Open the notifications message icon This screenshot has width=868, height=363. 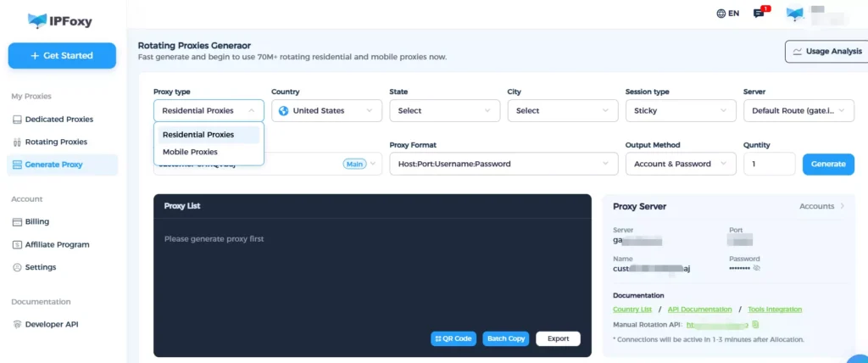759,14
